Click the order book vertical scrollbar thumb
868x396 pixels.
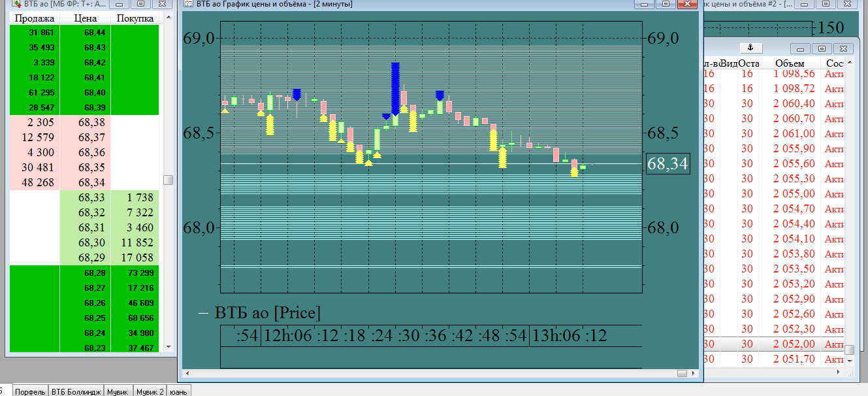tap(168, 180)
